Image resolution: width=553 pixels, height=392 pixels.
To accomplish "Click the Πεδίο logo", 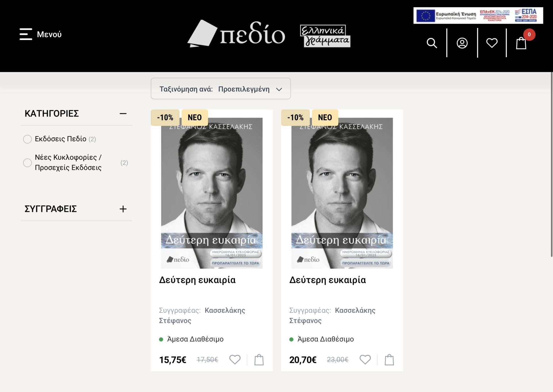I will (236, 34).
